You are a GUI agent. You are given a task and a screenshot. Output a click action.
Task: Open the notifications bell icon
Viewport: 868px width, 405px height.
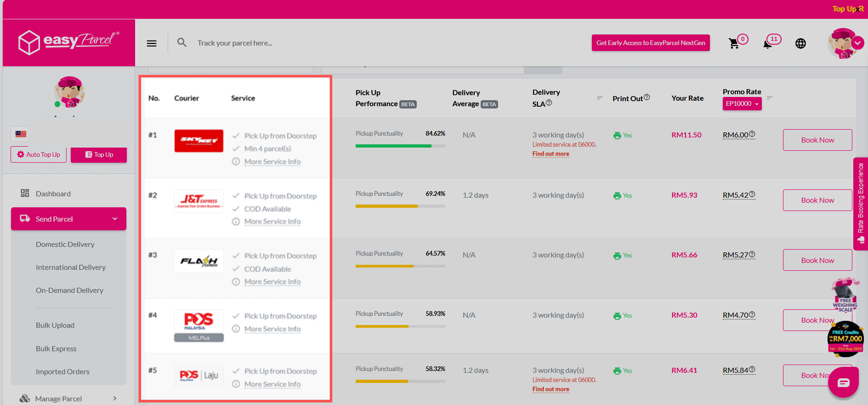pyautogui.click(x=767, y=44)
